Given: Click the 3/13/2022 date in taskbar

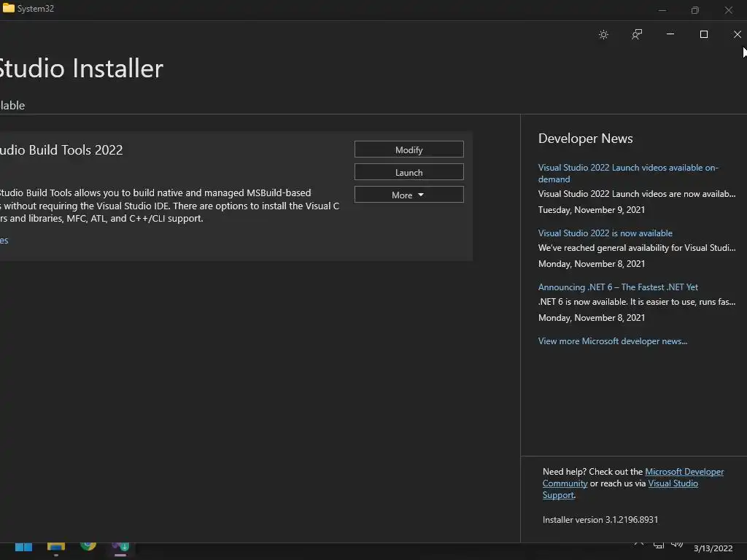Looking at the screenshot, I should coord(713,548).
